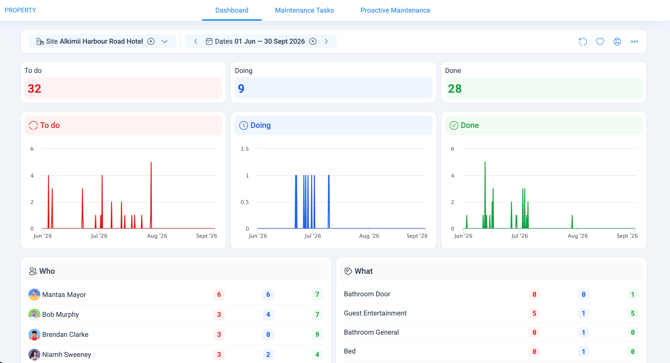Select Bathroom General category
The image size is (670, 363).
coord(491,332)
